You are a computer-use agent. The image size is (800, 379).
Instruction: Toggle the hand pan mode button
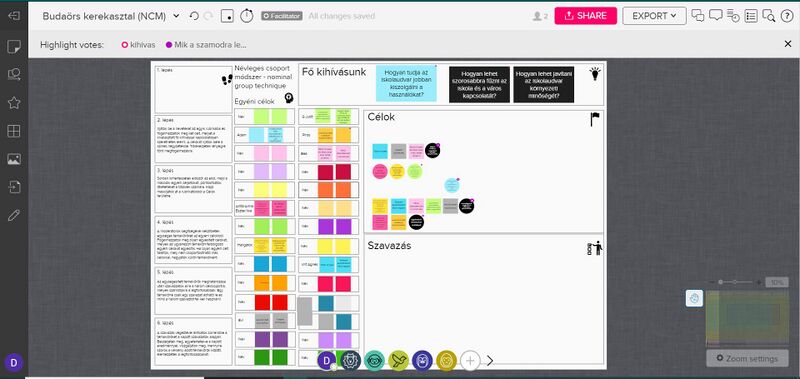tap(694, 298)
